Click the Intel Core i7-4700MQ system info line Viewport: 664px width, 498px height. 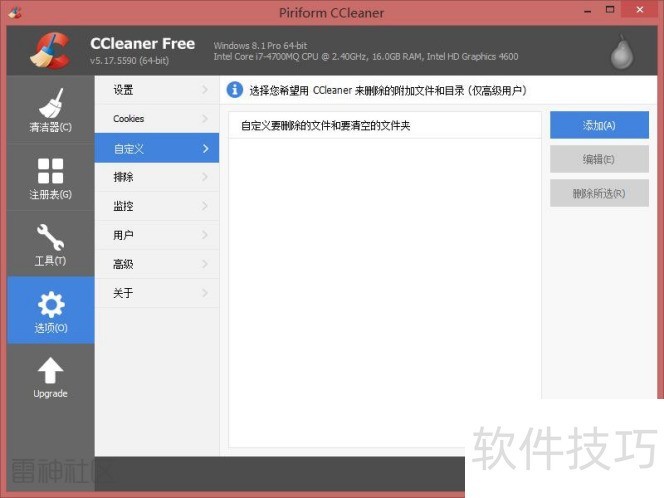tap(366, 57)
